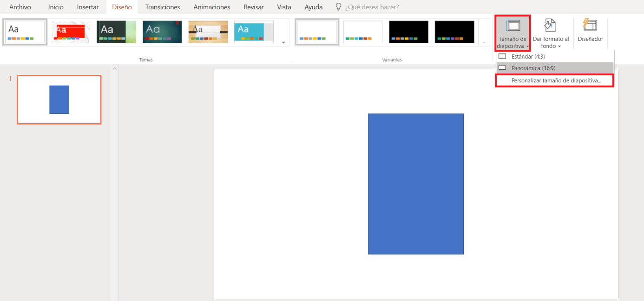
Task: Select the blue rectangle on the slide
Action: point(415,184)
